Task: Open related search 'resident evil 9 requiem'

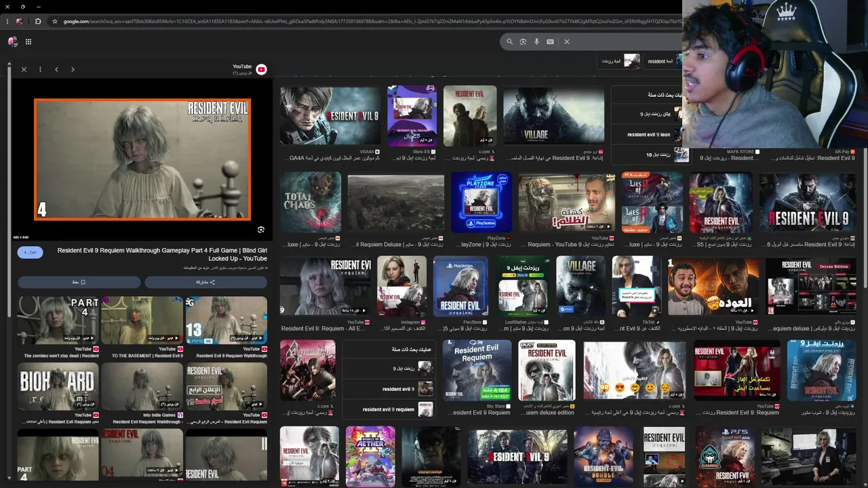Action: click(x=389, y=409)
